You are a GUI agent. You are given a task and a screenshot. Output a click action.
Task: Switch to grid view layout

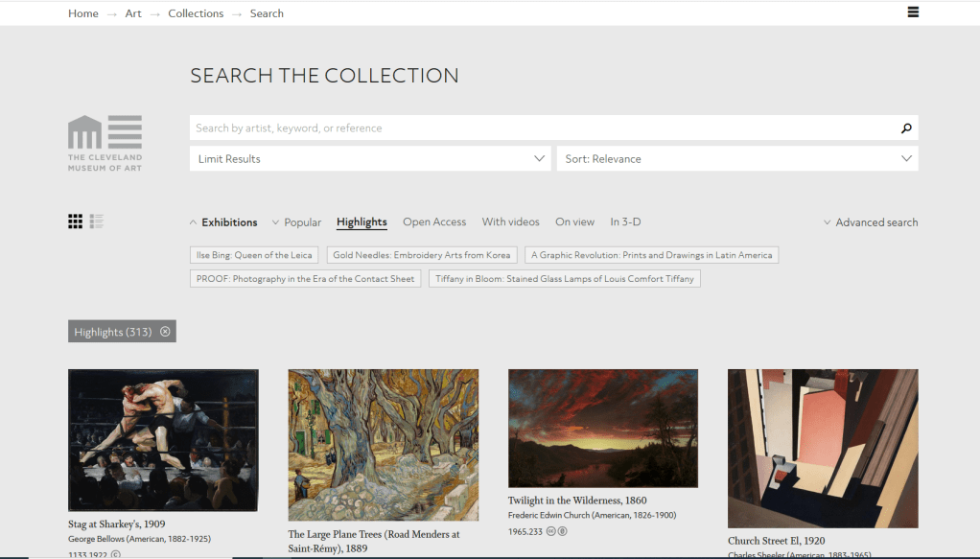(x=75, y=221)
